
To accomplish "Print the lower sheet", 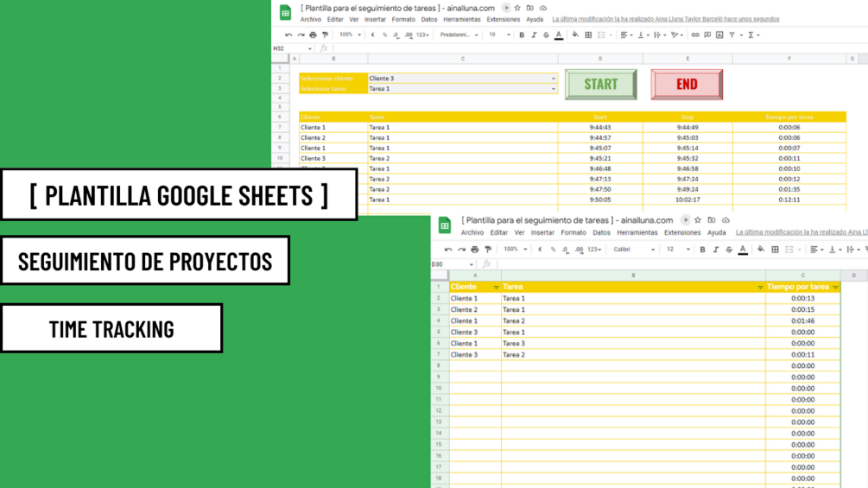I will tap(475, 250).
